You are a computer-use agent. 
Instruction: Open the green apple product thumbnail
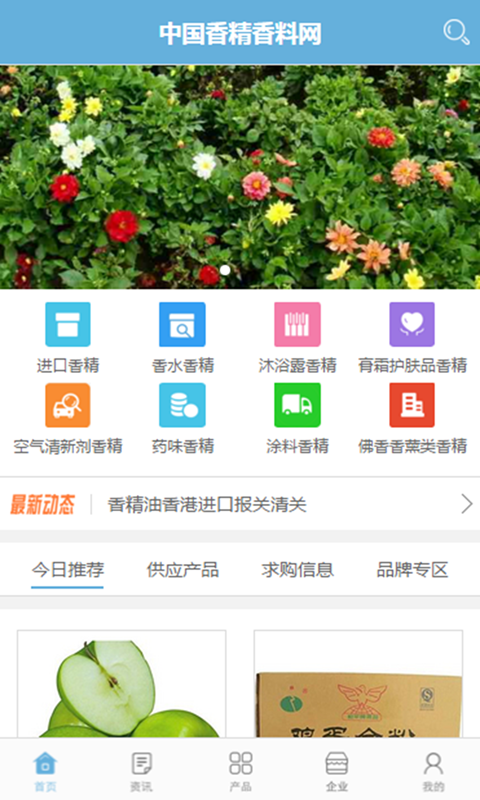pyautogui.click(x=121, y=684)
